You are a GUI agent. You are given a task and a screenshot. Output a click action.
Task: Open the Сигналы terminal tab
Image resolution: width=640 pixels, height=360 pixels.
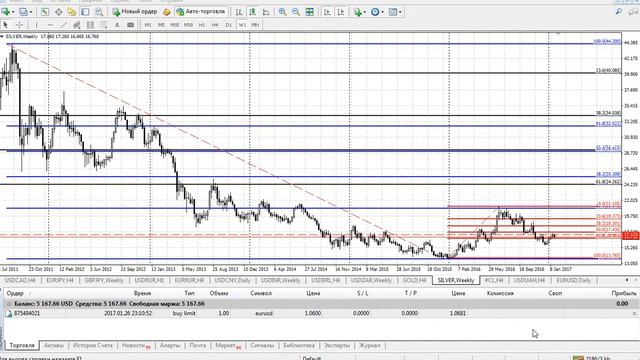tap(262, 345)
